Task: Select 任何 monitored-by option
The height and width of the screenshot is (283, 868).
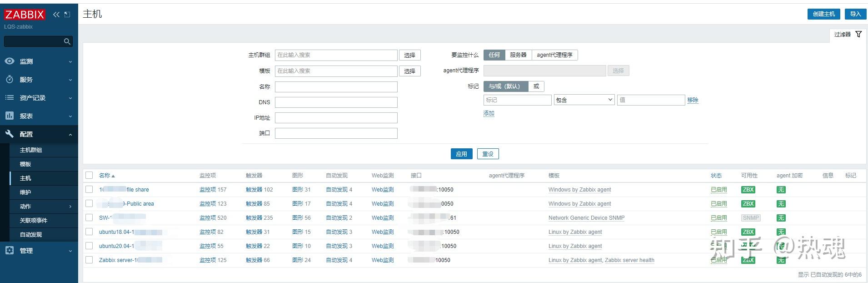Action: click(x=494, y=55)
